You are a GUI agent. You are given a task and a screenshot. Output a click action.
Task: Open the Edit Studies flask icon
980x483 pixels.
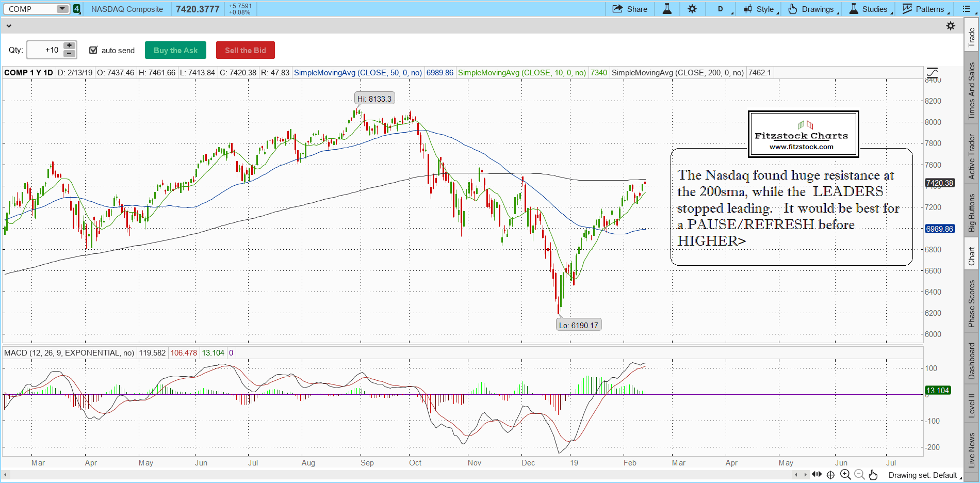667,9
